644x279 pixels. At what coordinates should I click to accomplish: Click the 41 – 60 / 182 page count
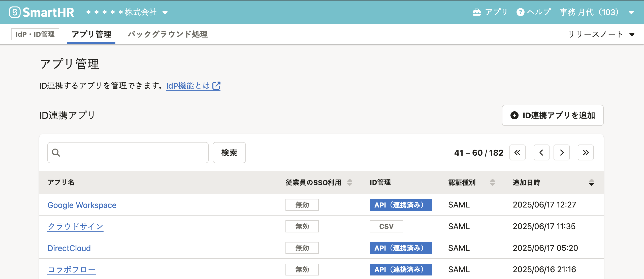click(x=479, y=153)
